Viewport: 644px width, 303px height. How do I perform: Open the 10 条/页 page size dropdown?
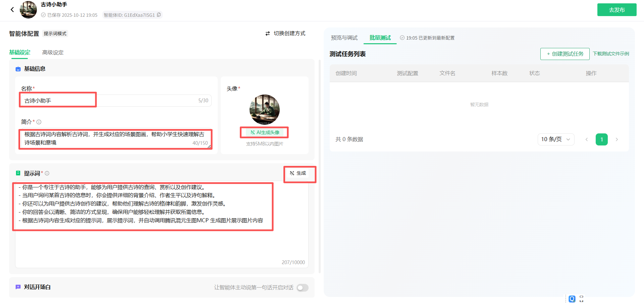click(556, 139)
